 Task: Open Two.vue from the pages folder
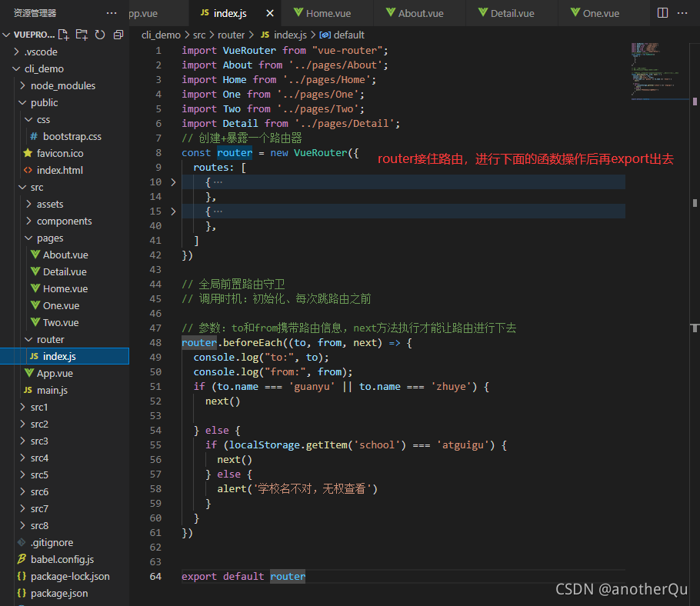65,323
